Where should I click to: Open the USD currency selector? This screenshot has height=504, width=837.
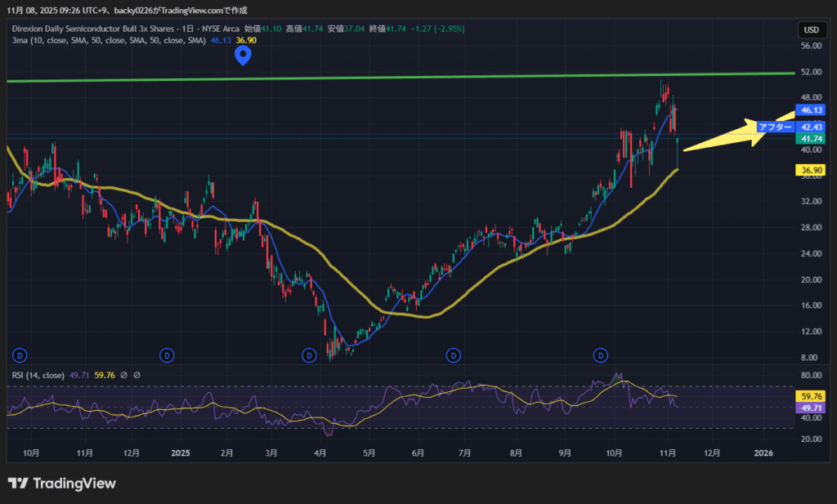tap(811, 30)
